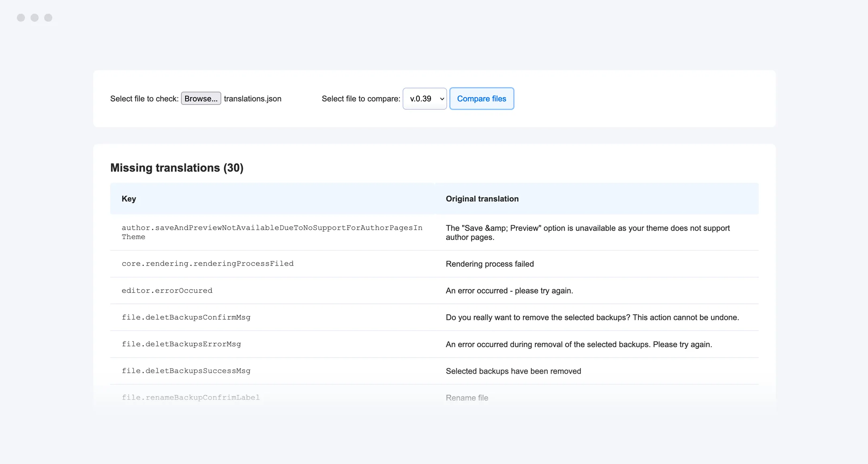
Task: Click the file.deletBackupsSuccessMsg row
Action: click(186, 370)
